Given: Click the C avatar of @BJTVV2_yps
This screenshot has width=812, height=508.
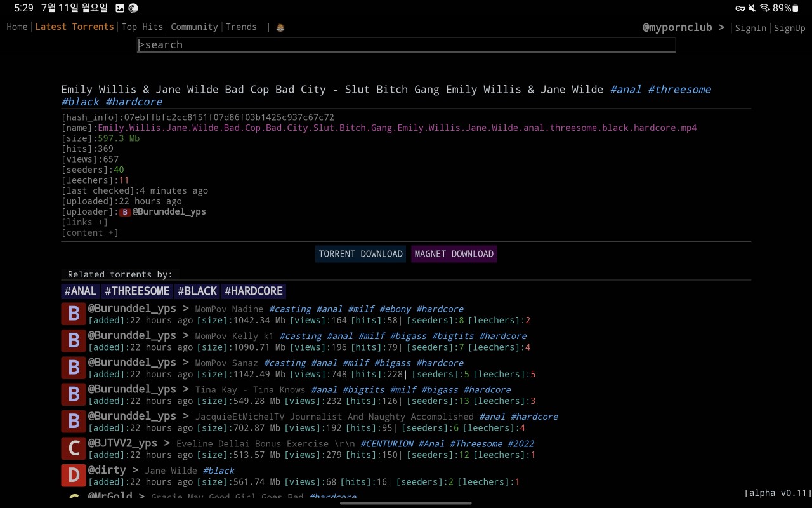Looking at the screenshot, I should tap(74, 448).
